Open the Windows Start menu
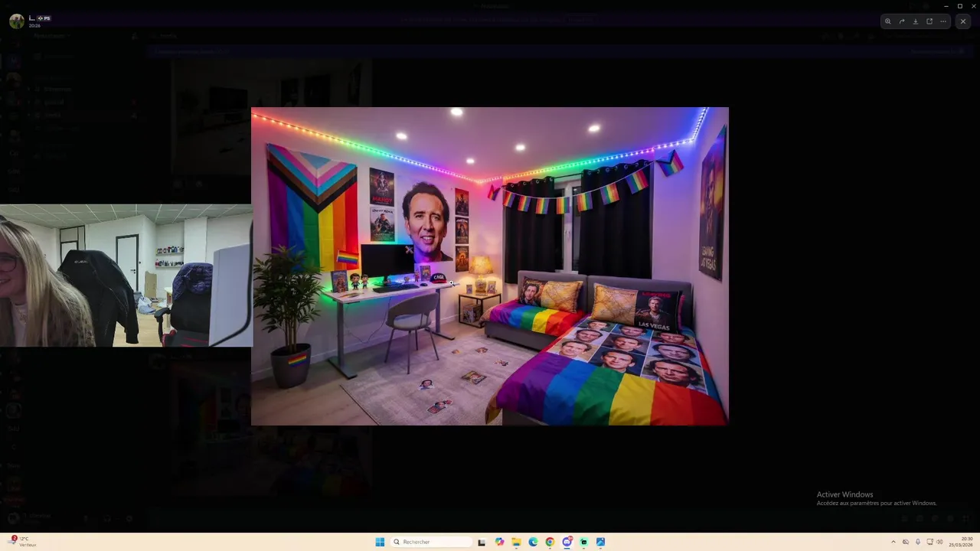Image resolution: width=980 pixels, height=551 pixels. (380, 542)
